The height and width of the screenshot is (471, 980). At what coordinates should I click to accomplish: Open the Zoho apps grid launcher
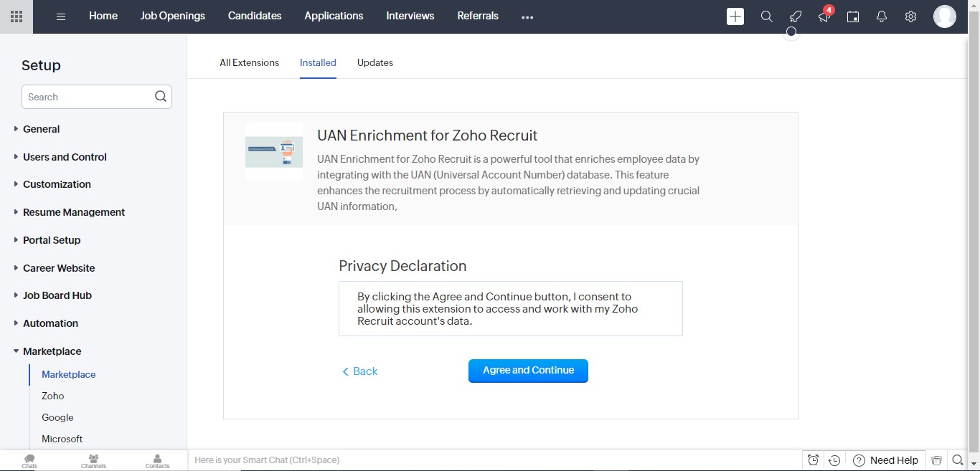17,16
